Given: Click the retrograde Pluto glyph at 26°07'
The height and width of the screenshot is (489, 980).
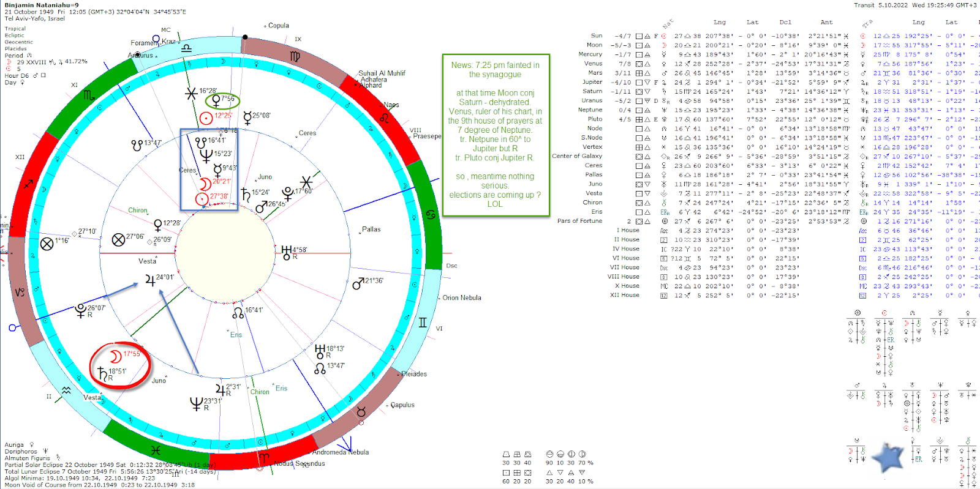Looking at the screenshot, I should tap(80, 311).
